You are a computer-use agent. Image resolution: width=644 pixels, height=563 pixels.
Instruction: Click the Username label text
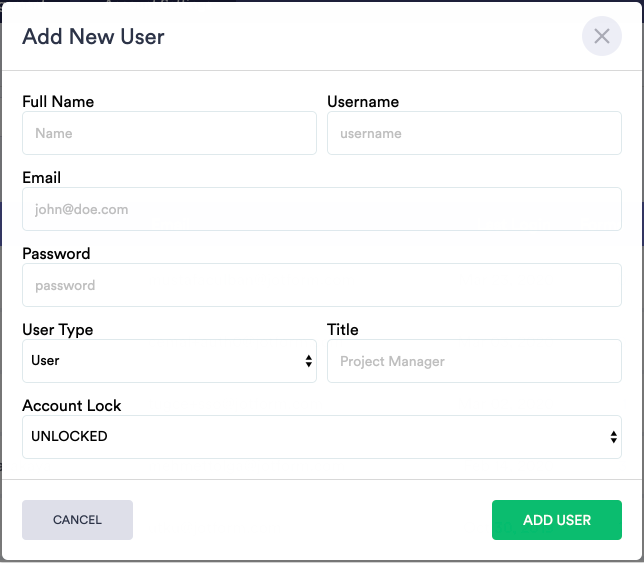(x=363, y=101)
